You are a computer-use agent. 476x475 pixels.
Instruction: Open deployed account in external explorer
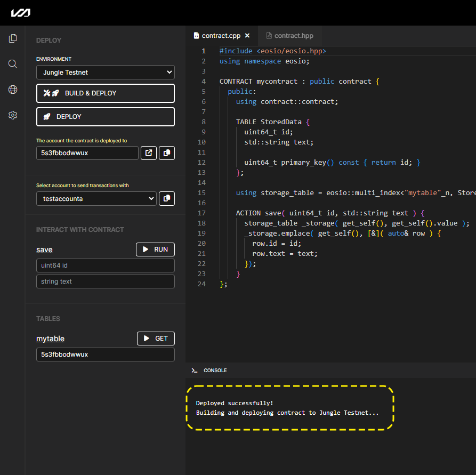(x=148, y=153)
